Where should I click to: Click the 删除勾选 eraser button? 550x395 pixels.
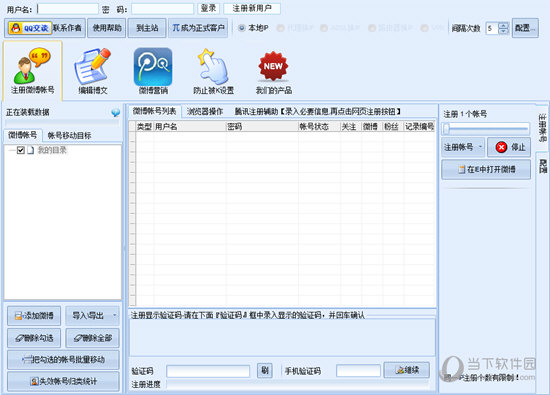(x=34, y=338)
